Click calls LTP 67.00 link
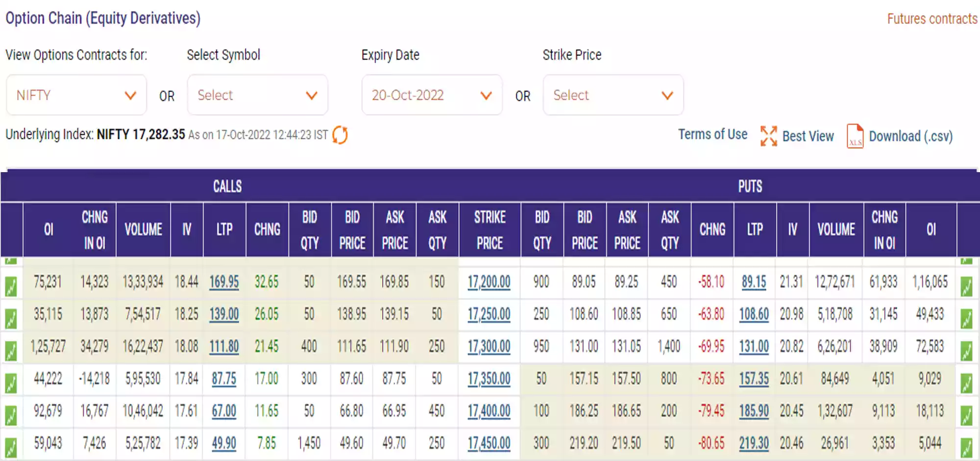 click(224, 411)
